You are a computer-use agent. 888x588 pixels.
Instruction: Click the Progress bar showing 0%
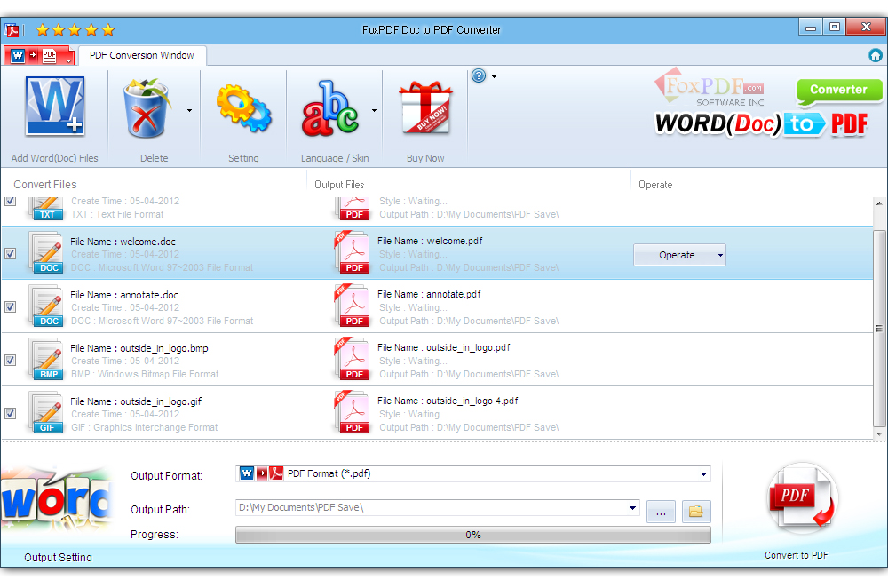(473, 535)
